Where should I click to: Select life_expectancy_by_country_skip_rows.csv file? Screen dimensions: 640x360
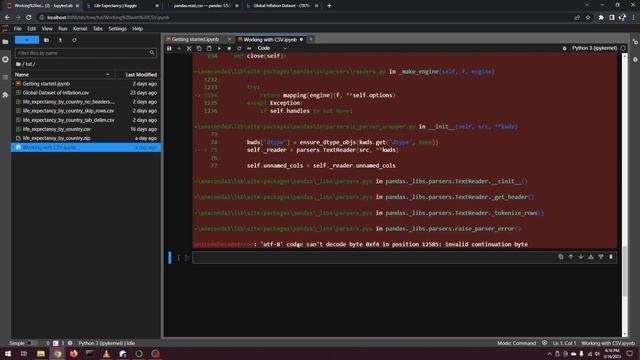[86, 111]
